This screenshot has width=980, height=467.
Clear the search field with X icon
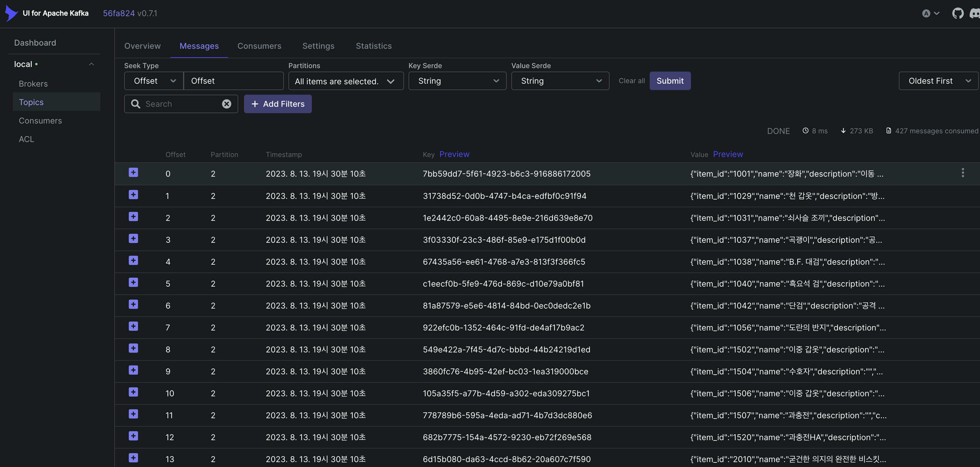click(226, 104)
